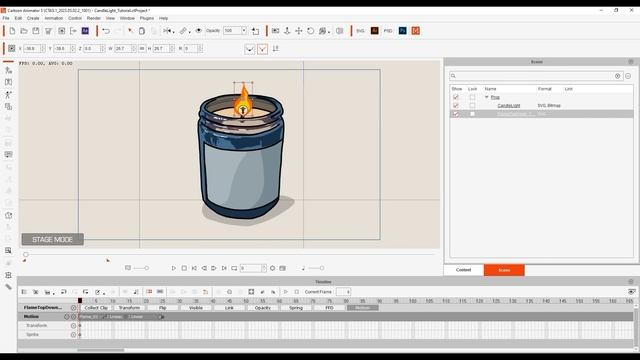Increment the X position stepper
This screenshot has width=640, height=360.
[x=43, y=47]
